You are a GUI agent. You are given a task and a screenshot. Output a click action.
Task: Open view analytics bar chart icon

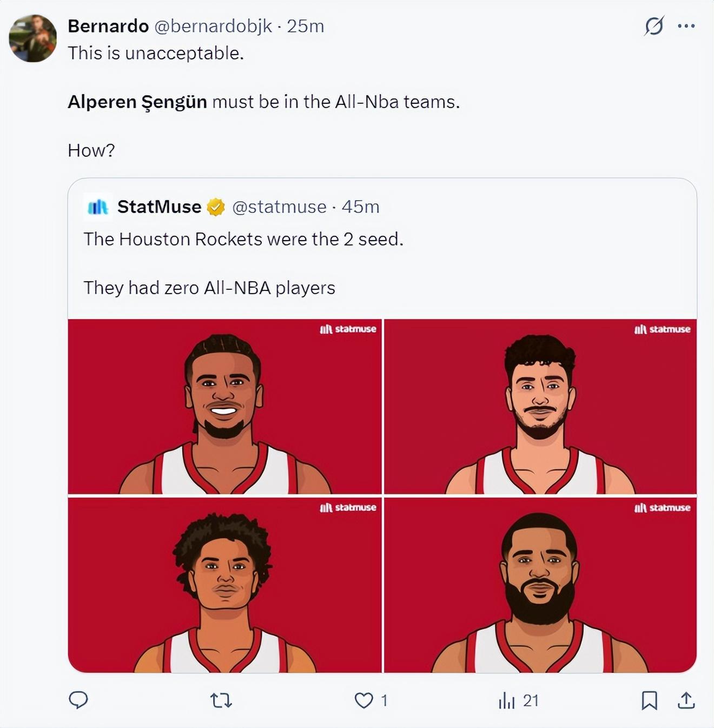[x=507, y=701]
